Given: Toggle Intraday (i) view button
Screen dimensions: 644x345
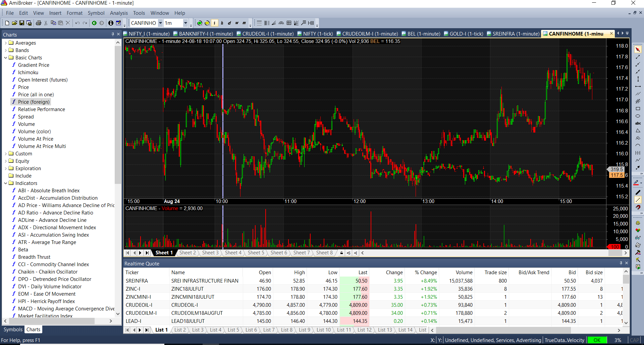Looking at the screenshot, I should point(215,23).
